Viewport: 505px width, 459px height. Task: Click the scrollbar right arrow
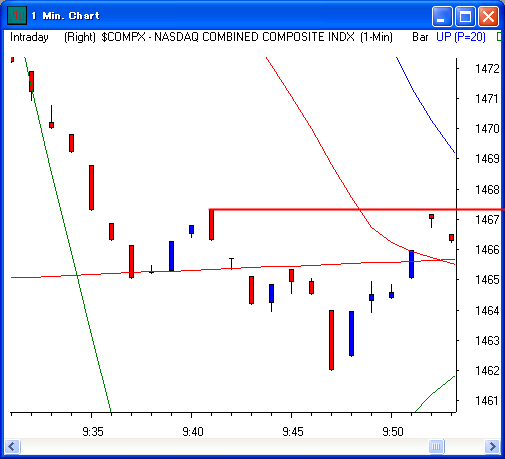[492, 446]
